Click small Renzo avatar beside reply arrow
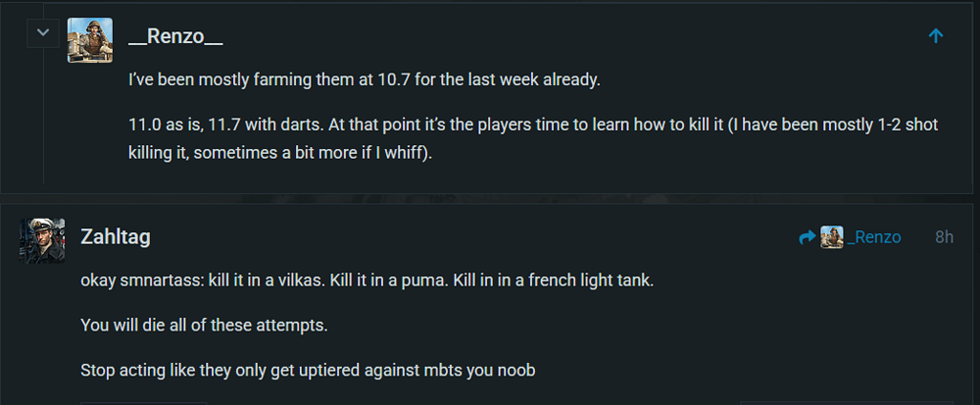This screenshot has width=980, height=405. 832,237
